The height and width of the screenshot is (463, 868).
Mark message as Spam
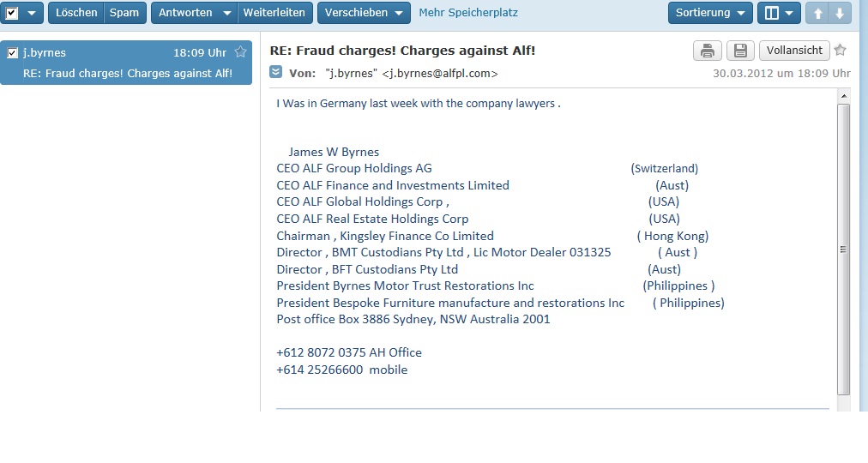coord(124,13)
